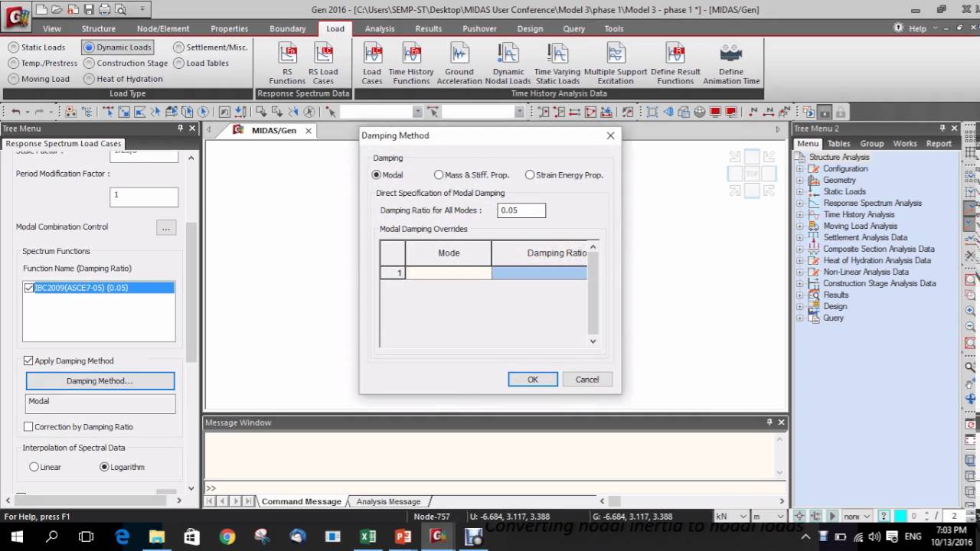Click the Damping Method... button
This screenshot has width=980, height=551.
[100, 380]
